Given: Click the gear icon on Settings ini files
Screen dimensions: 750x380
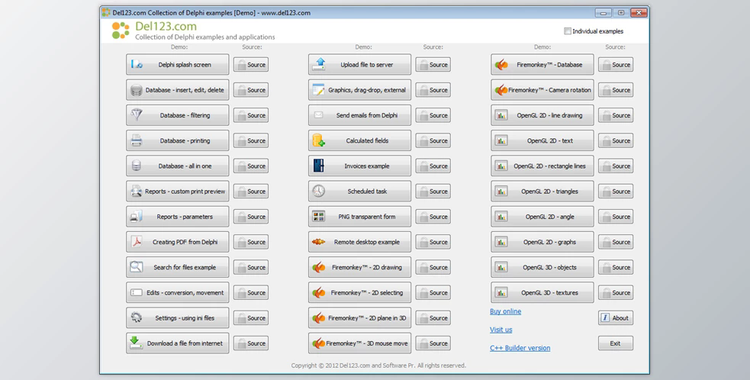Looking at the screenshot, I should coord(136,318).
